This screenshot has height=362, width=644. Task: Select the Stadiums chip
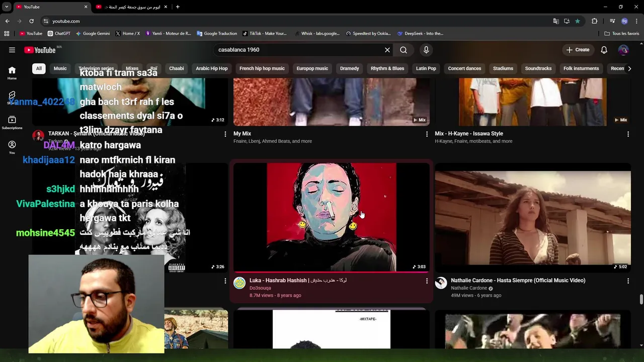tap(503, 68)
